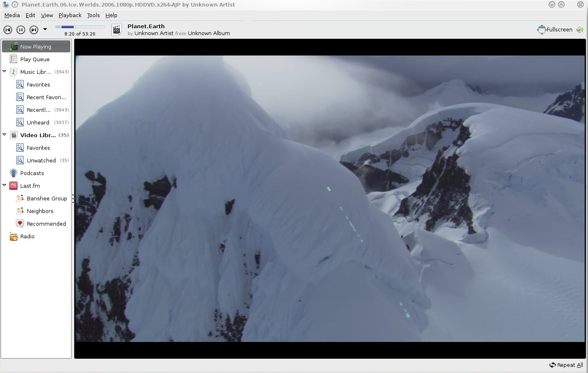Select Now Playing in sidebar

pos(36,47)
